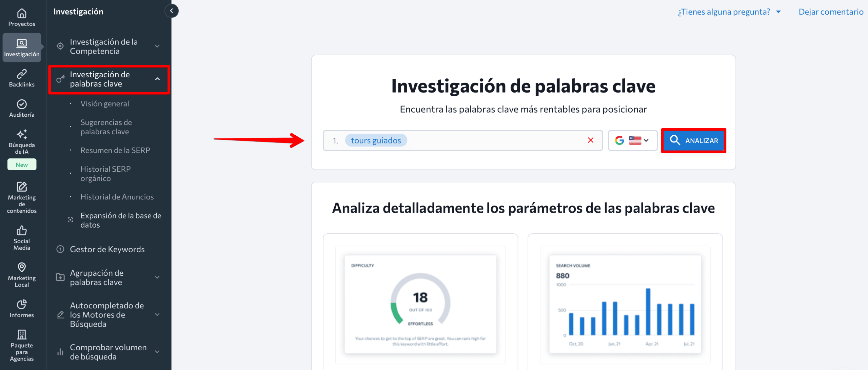Open the Social Media thumbs-up icon

[22, 231]
